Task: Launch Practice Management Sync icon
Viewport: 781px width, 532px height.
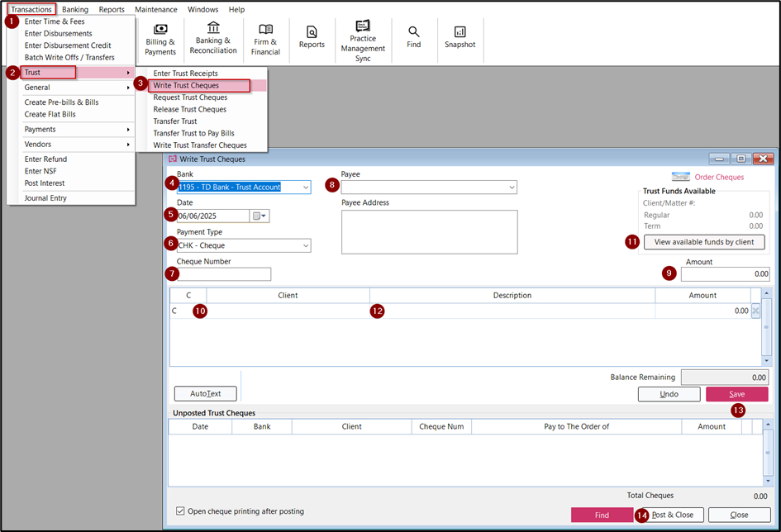Action: click(x=363, y=38)
